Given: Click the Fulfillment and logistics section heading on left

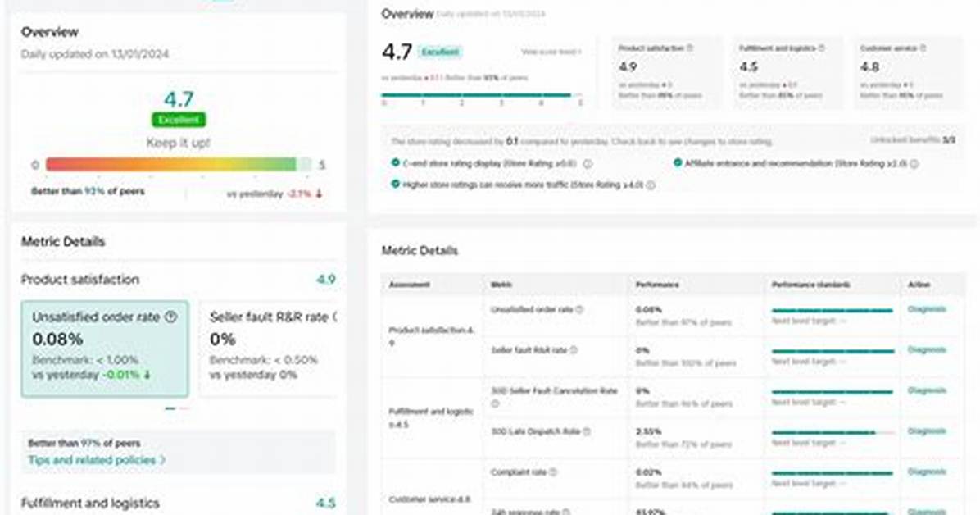Looking at the screenshot, I should click(90, 504).
